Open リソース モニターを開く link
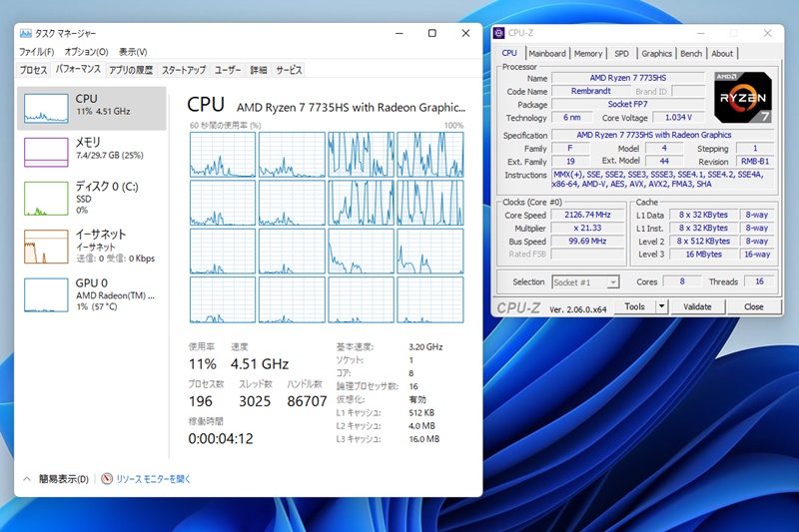 [153, 479]
